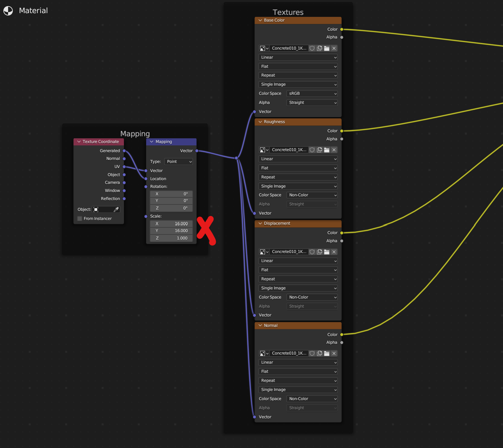The image size is (503, 448).
Task: Click fake user shield in Normal node
Action: click(312, 353)
